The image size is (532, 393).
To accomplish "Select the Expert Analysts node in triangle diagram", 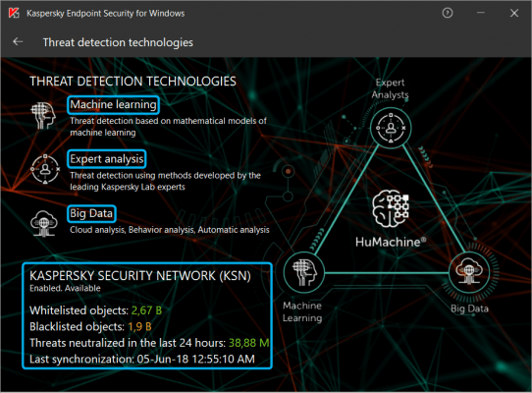I will tap(391, 128).
